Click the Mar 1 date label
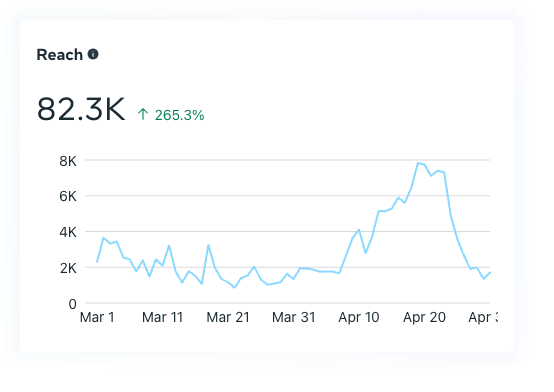 coord(97,317)
